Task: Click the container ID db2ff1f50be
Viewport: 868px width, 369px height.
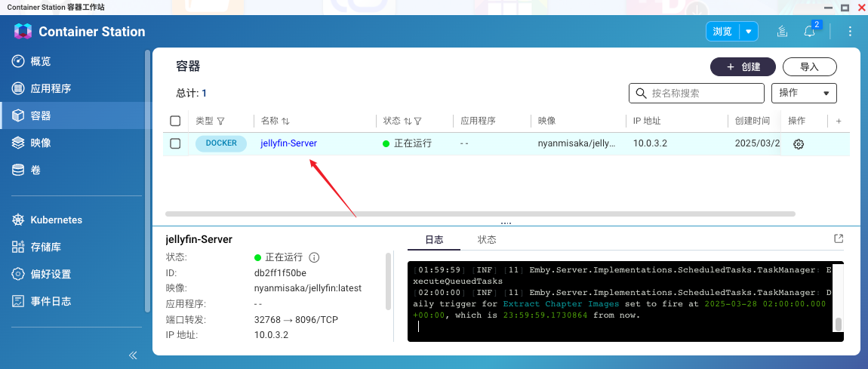Action: [280, 272]
